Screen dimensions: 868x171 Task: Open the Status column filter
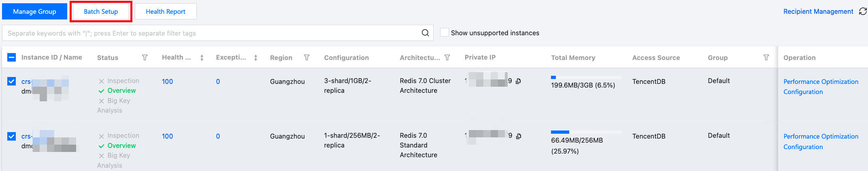pos(145,58)
